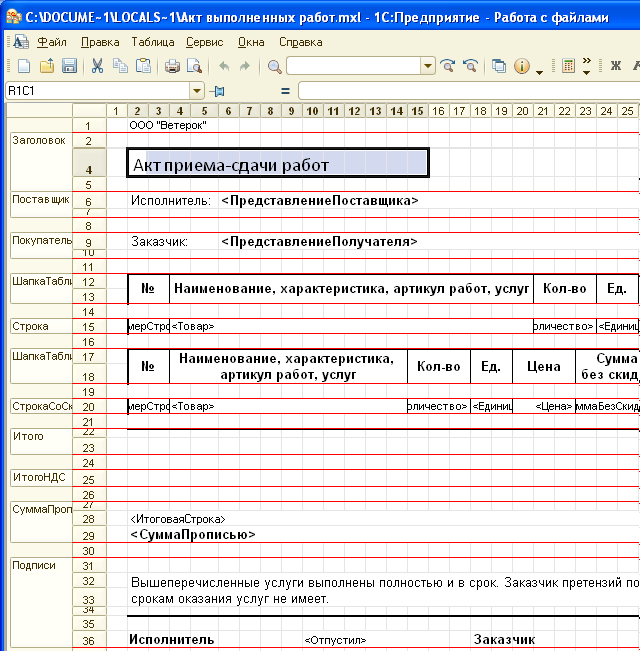Click the <ИтоговаяСтрока> cell
This screenshot has width=640, height=651.
[x=178, y=519]
